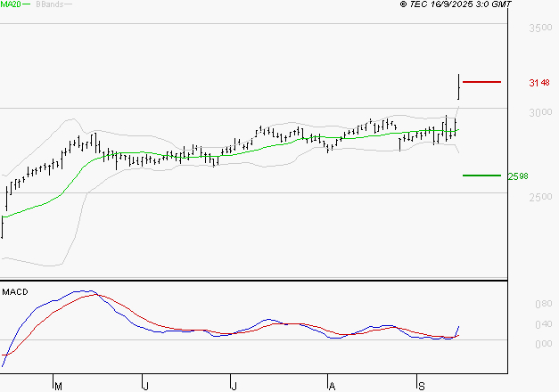Click the green 2598 support line
Screen dimensions: 559x392
point(481,176)
